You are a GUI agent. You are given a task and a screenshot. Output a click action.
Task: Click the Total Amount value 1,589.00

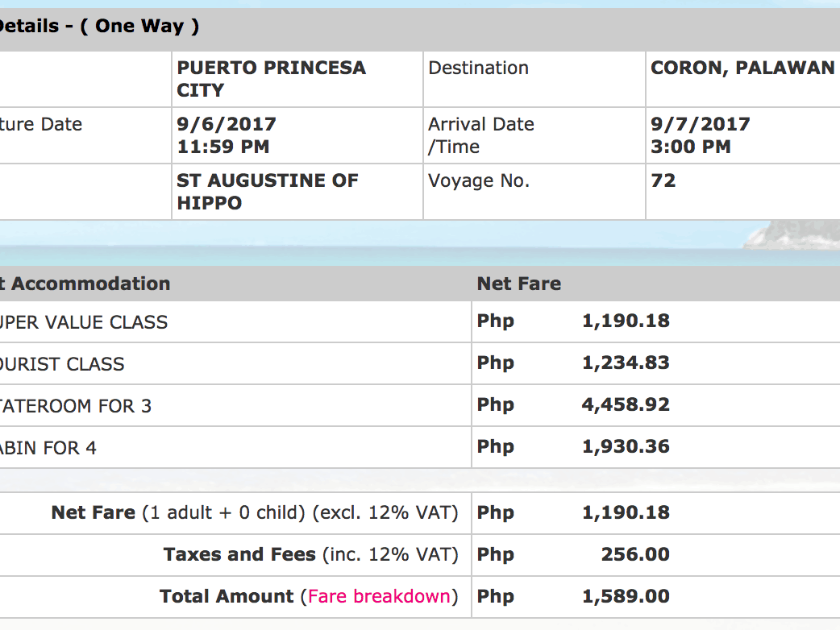(626, 597)
